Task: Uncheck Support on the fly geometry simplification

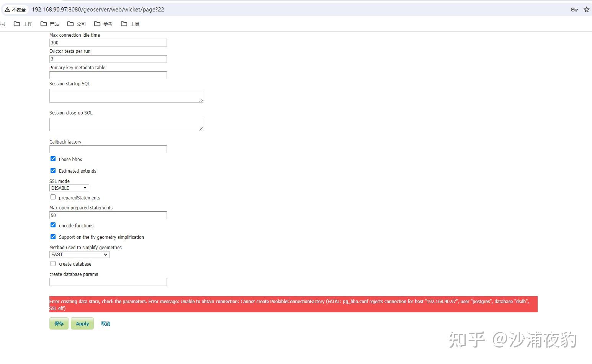Action: 53,237
